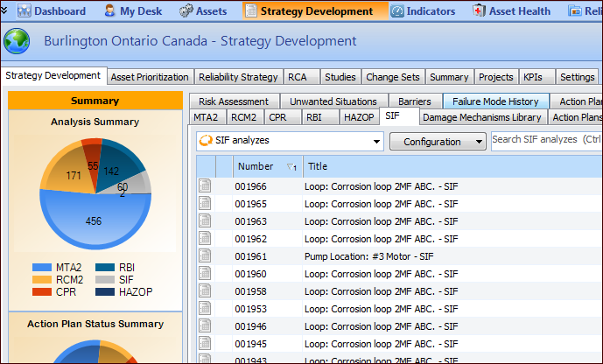Click the Title column header
This screenshot has height=364, width=603.
pos(317,166)
